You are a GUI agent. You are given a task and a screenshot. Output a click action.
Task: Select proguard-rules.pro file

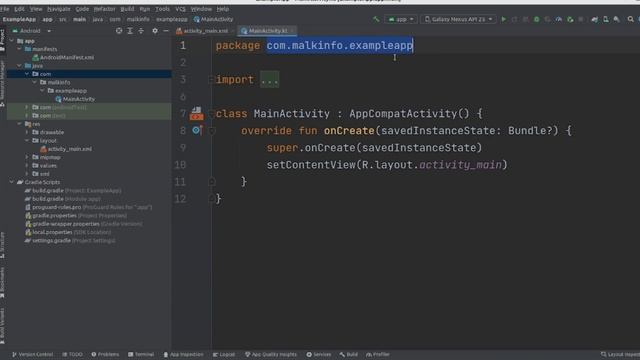point(89,207)
